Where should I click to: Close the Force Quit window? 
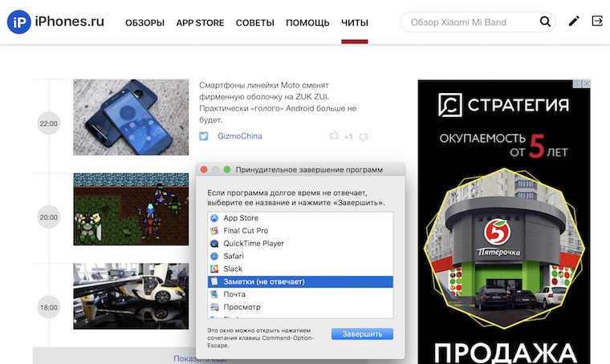point(204,169)
